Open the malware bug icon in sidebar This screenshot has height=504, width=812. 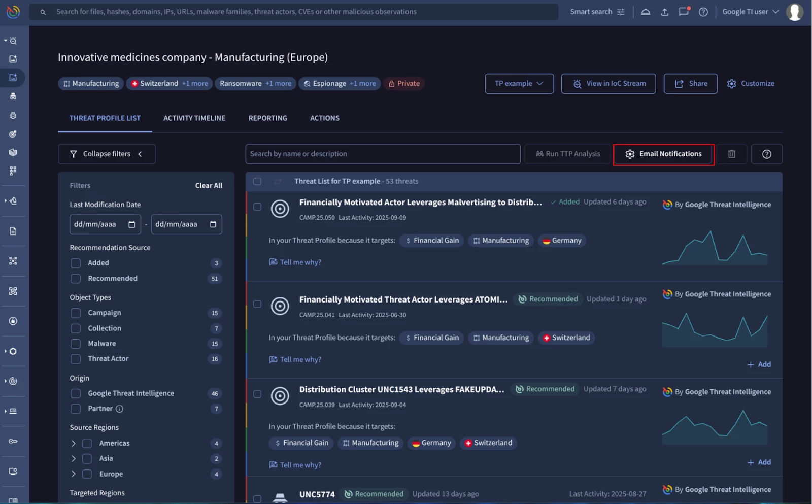[x=13, y=115]
